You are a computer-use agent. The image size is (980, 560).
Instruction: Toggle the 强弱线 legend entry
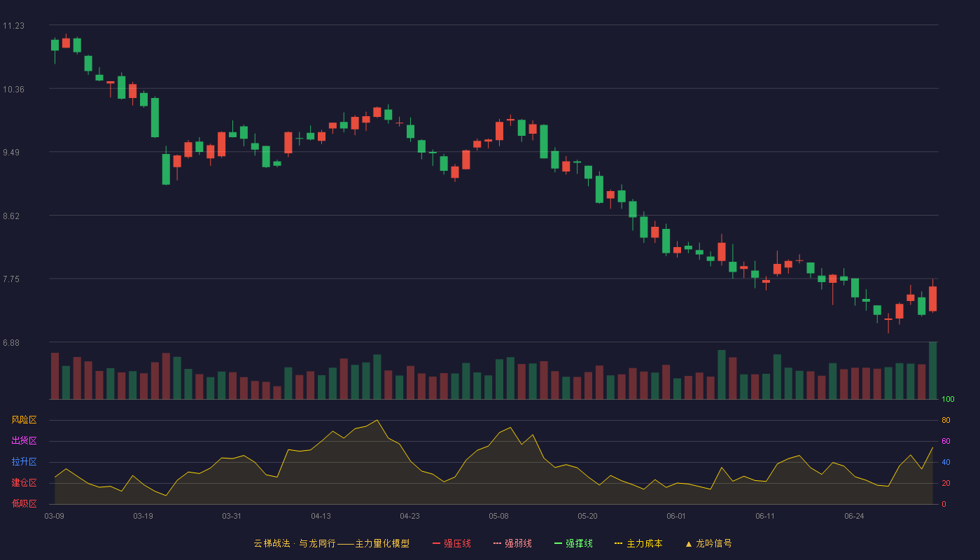[512, 543]
